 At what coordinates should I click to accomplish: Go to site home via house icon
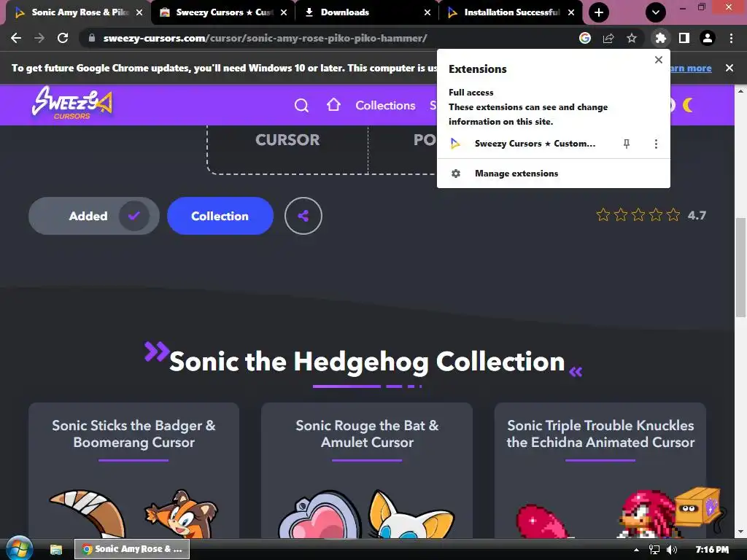click(333, 105)
